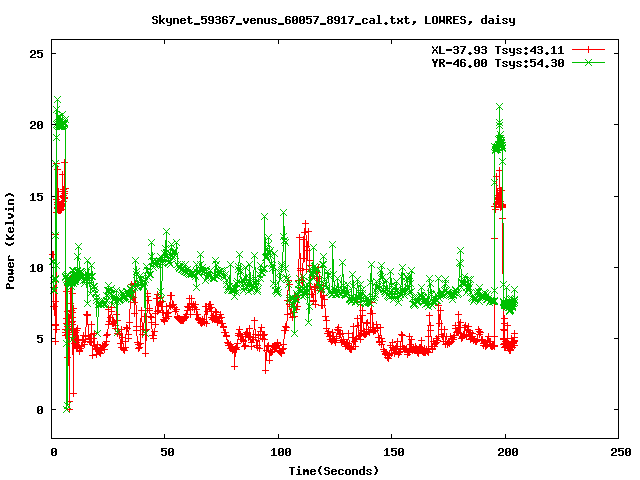Click y-axis tick label 20
640x480 pixels.
(x=36, y=125)
